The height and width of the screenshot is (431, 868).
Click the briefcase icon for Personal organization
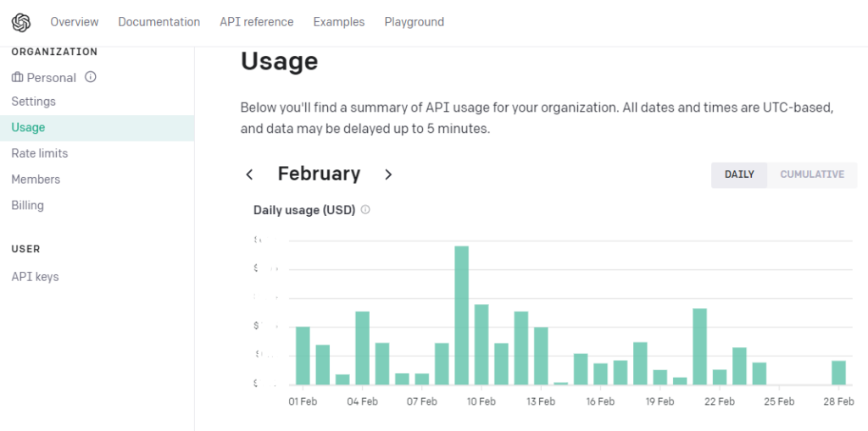pyautogui.click(x=17, y=77)
